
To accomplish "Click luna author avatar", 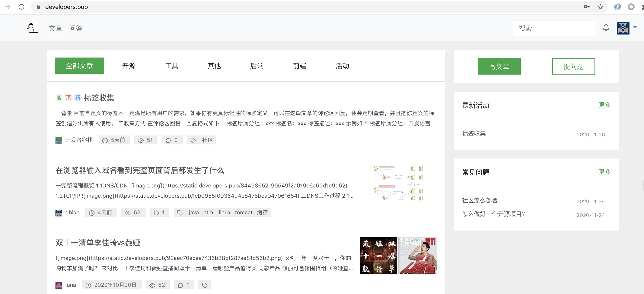I will tap(59, 285).
